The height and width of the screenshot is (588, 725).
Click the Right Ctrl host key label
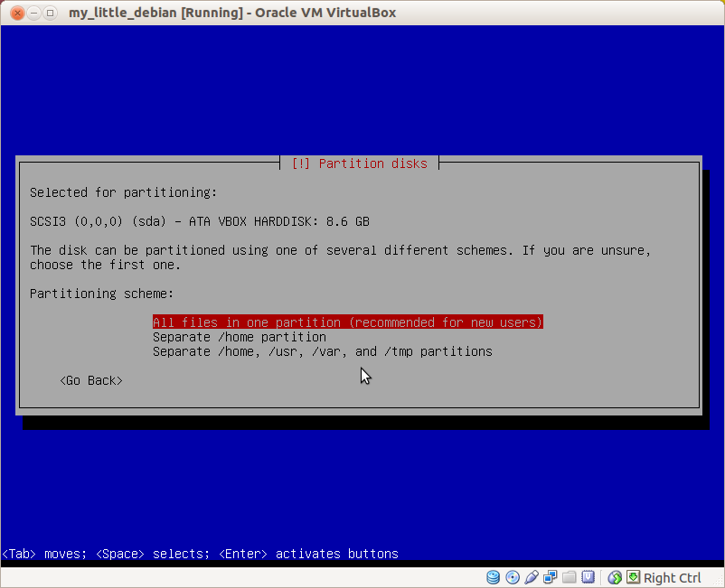[673, 578]
